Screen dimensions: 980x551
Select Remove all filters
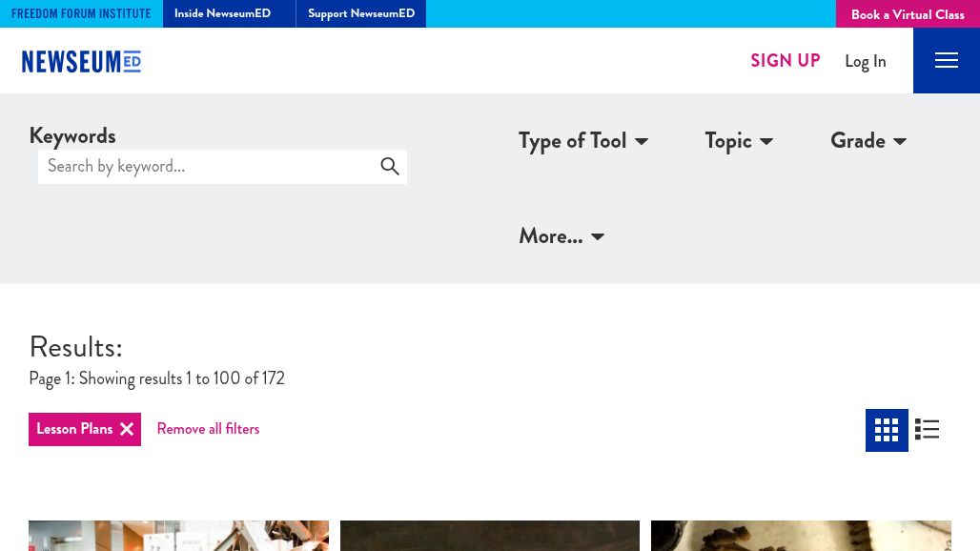(x=208, y=429)
